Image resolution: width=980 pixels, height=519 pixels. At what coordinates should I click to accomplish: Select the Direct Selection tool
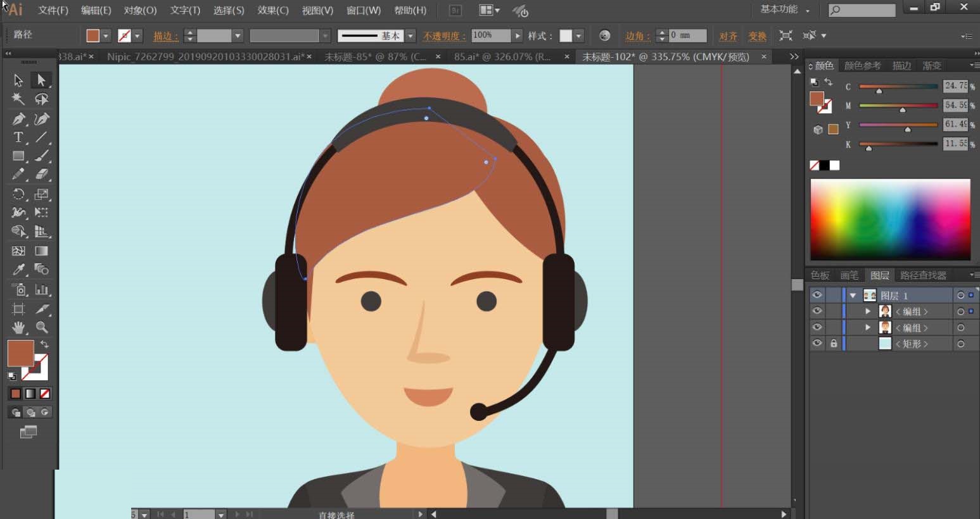pyautogui.click(x=42, y=80)
